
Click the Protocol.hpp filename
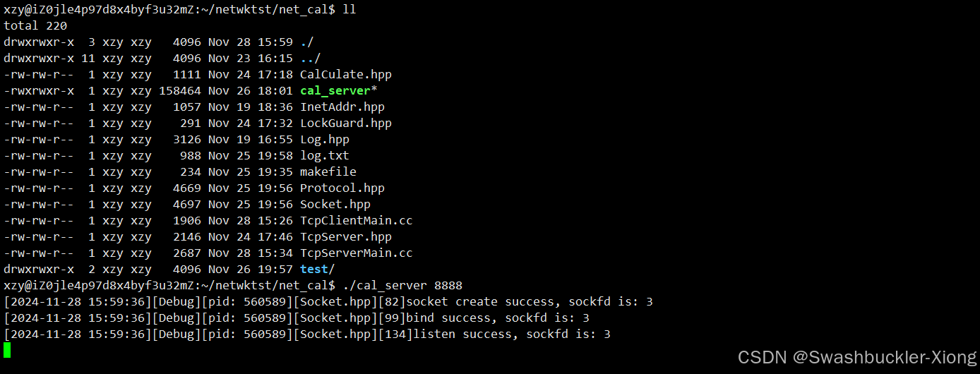pos(342,188)
